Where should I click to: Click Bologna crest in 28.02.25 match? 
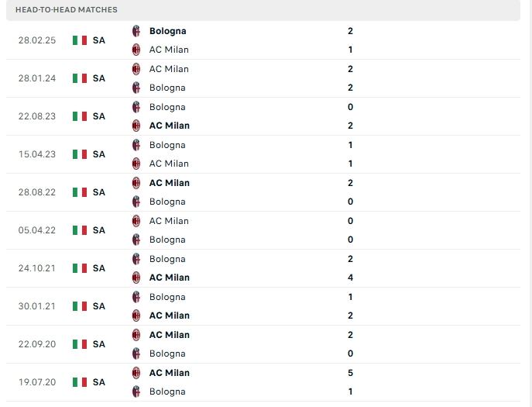click(x=136, y=31)
